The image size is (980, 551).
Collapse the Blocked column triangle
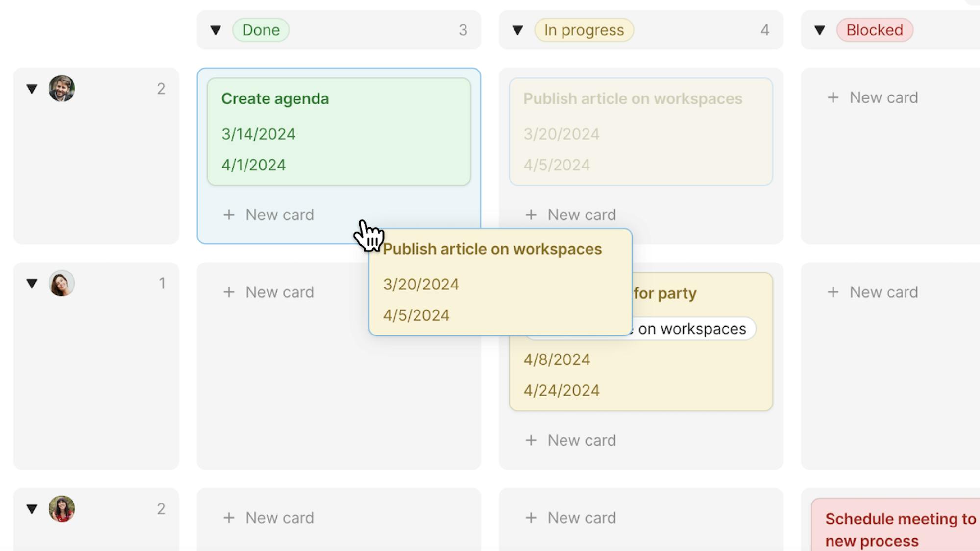819,30
